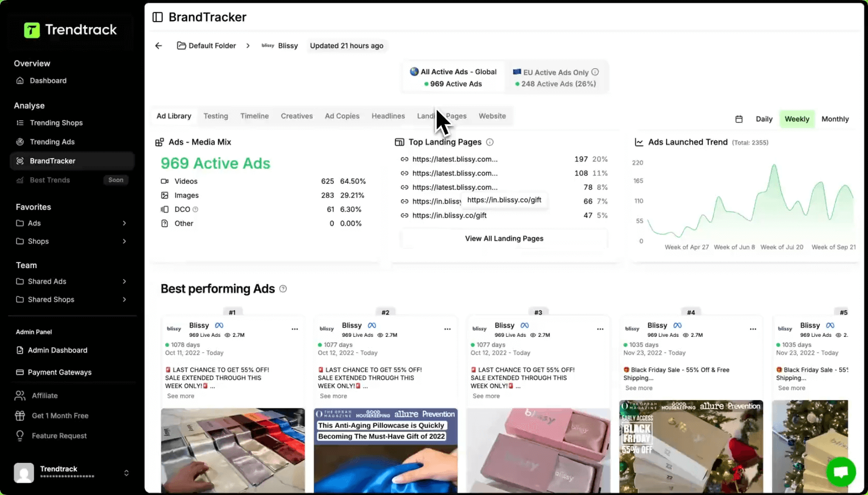Open three-dot menu on ad #1

pyautogui.click(x=295, y=329)
